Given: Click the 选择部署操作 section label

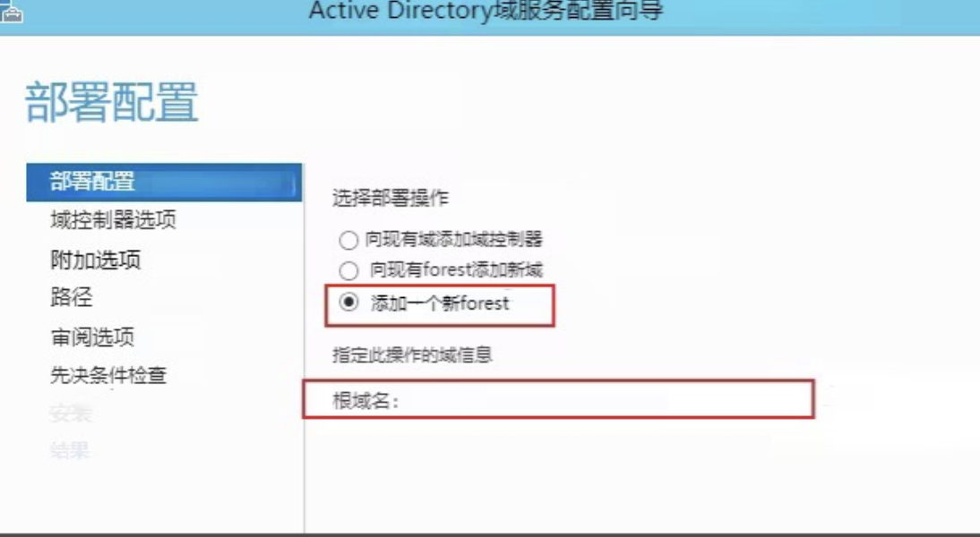Looking at the screenshot, I should [390, 199].
